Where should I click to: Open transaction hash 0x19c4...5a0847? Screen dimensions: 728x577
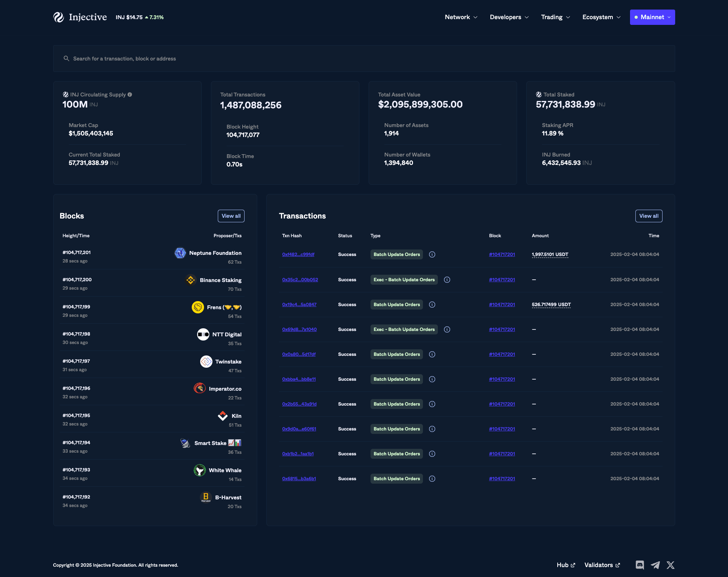point(299,305)
